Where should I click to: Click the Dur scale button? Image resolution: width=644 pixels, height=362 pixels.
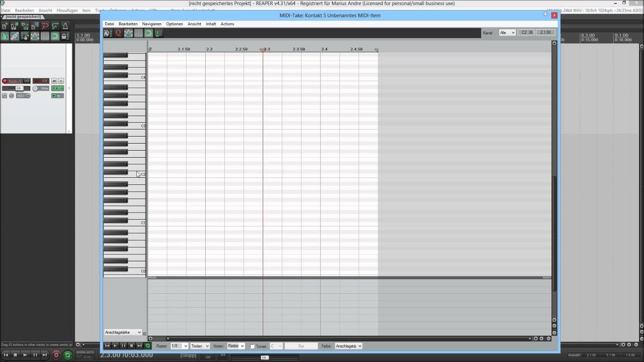pyautogui.click(x=301, y=346)
